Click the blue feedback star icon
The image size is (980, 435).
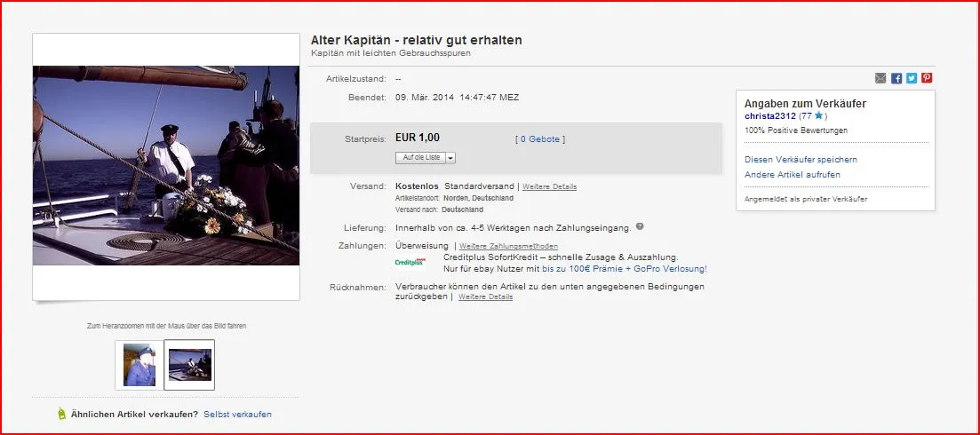(x=818, y=116)
